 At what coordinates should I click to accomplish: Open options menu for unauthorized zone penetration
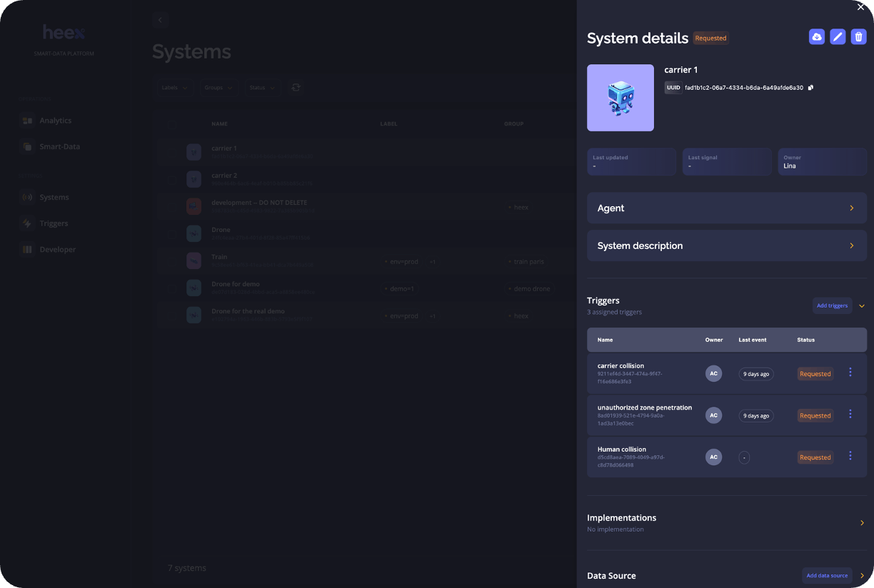[x=850, y=414]
